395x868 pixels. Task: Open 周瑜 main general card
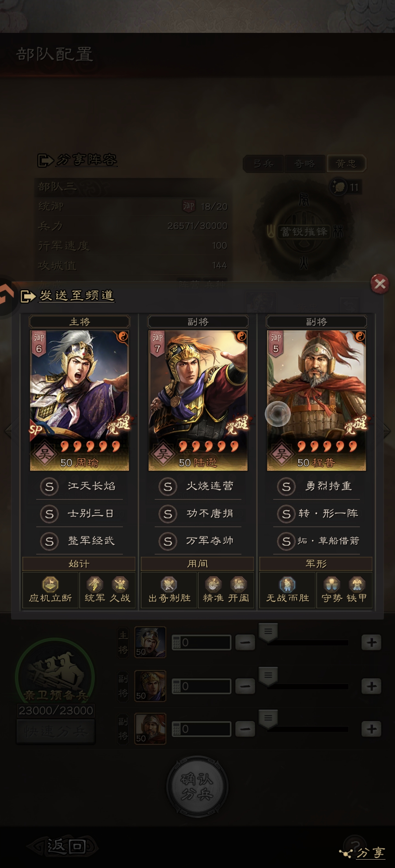point(79,400)
